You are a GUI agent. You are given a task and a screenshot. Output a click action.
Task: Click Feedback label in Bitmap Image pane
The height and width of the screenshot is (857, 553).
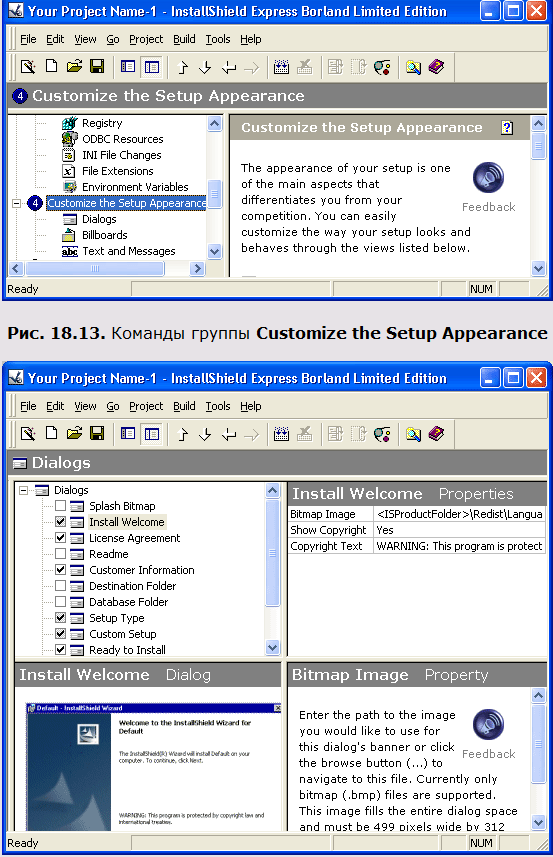[x=489, y=754]
